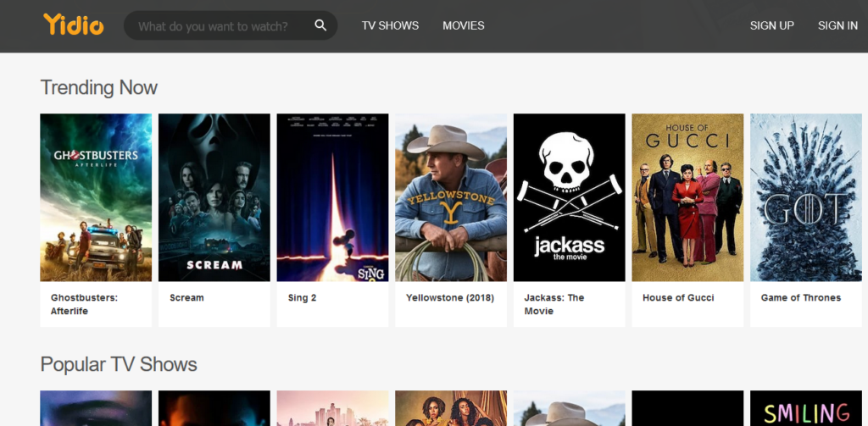Click the 'Trending Now' heading
Viewport: 868px width, 426px height.
click(99, 87)
